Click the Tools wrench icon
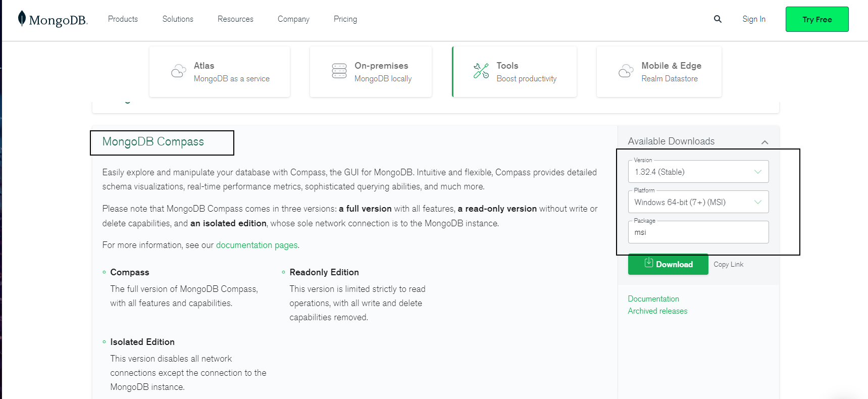The image size is (868, 399). click(x=481, y=71)
